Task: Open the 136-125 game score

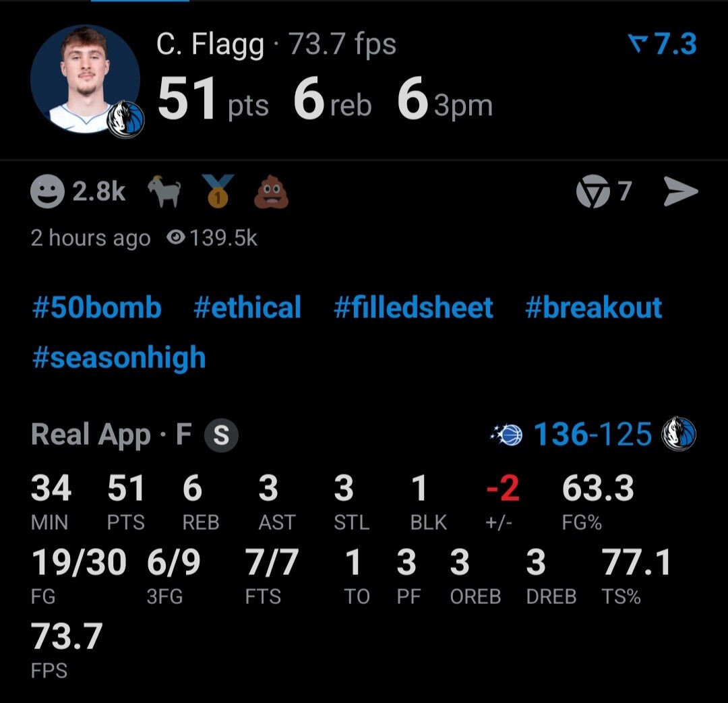Action: 593,435
